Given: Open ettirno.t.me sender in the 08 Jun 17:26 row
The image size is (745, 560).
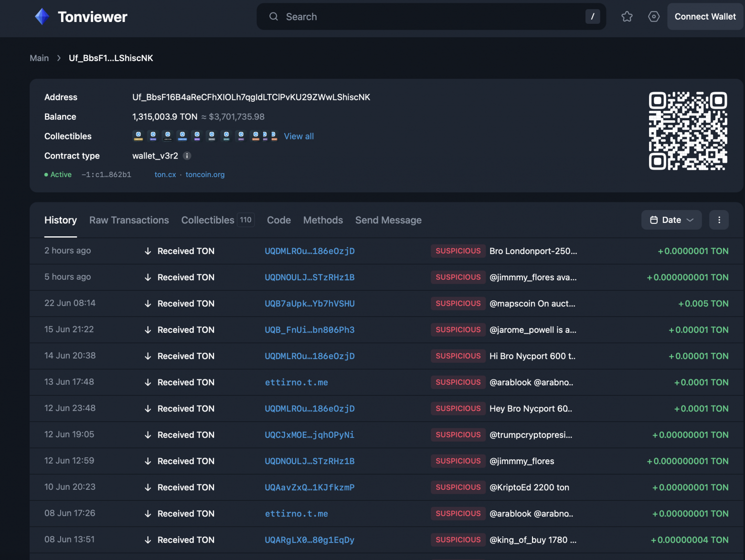Looking at the screenshot, I should pos(297,514).
